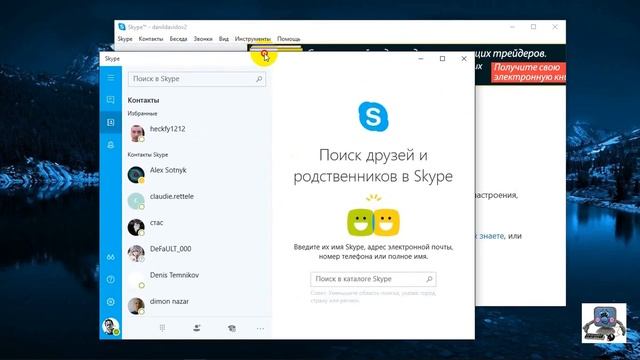Click the Skype logo in the welcome pane
Viewport: 640px width, 360px height.
[x=373, y=117]
